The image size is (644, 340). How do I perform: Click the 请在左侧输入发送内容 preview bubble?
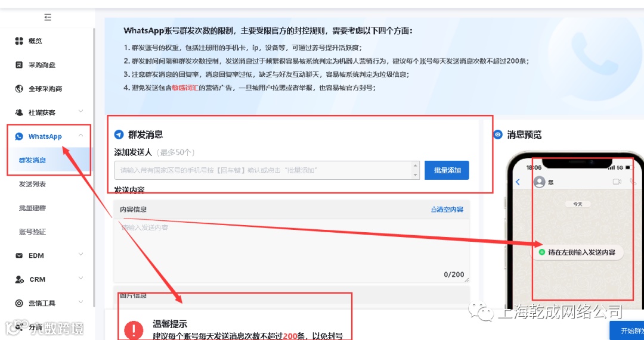[x=577, y=252]
